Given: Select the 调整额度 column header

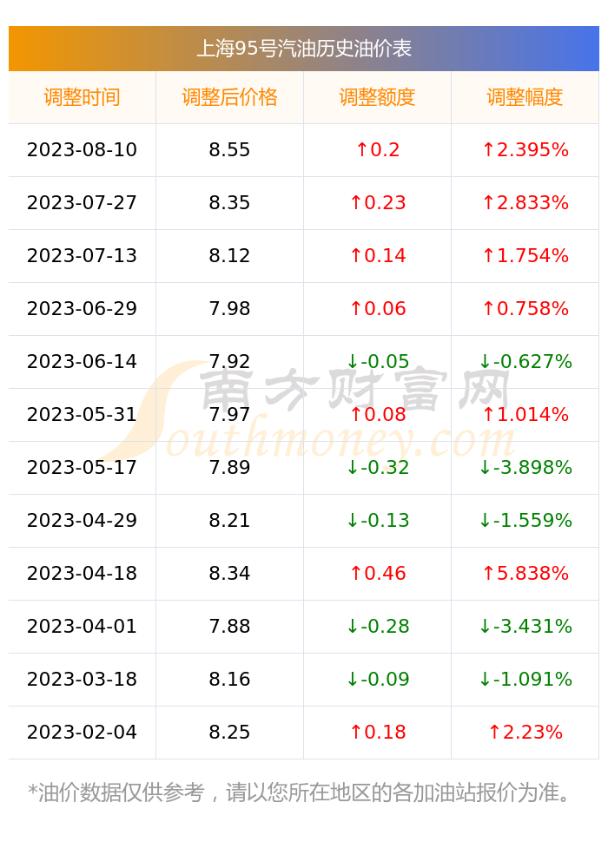Looking at the screenshot, I should click(x=377, y=97).
